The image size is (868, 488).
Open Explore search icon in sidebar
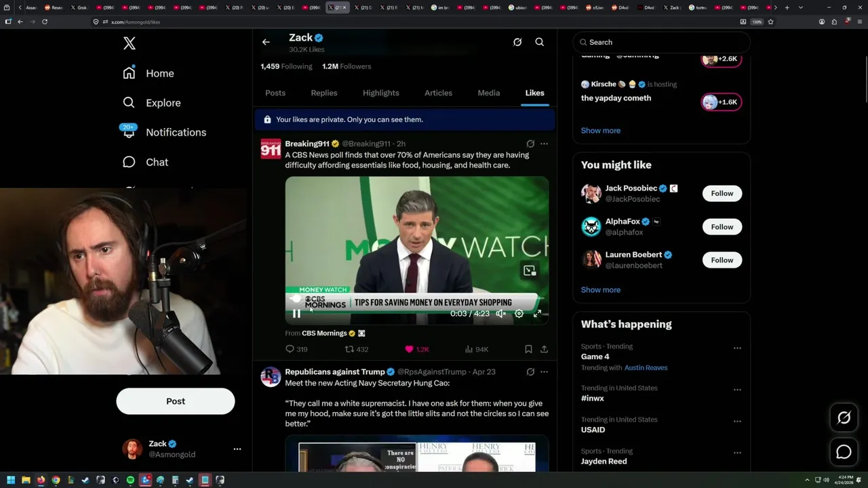click(129, 102)
